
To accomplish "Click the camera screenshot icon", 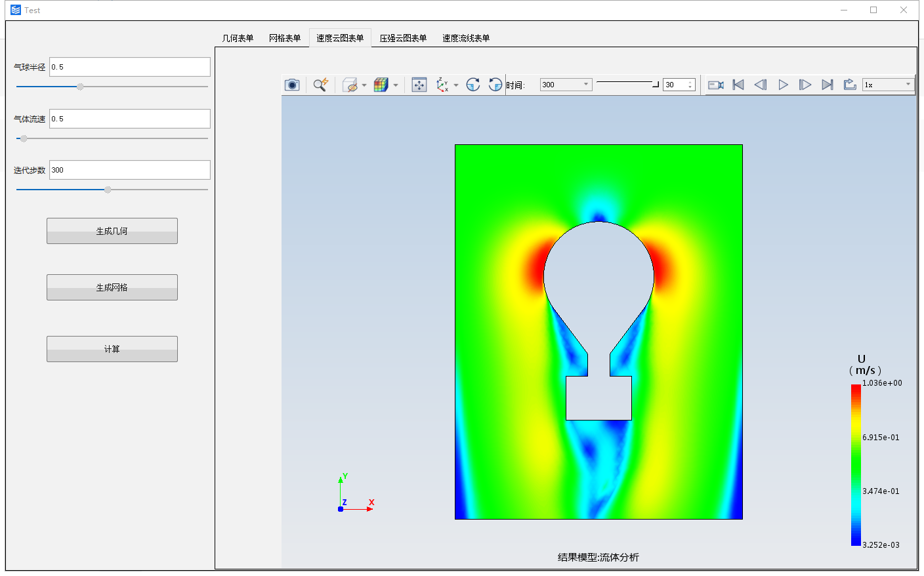I will (x=292, y=85).
